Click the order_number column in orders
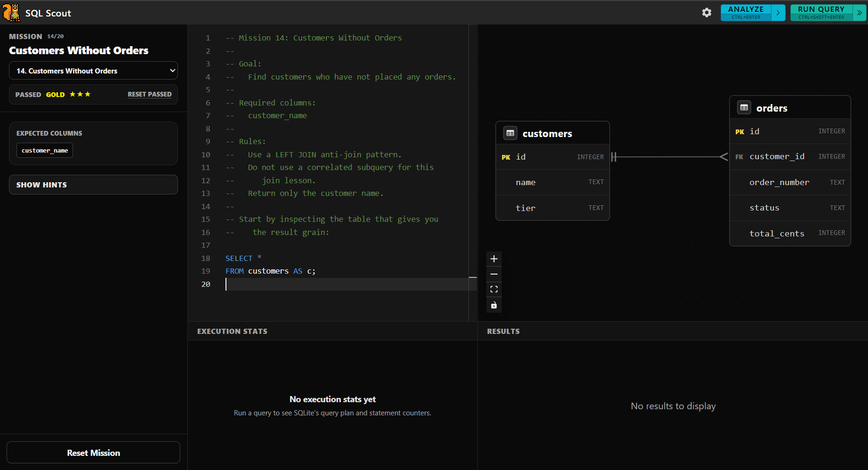This screenshot has width=868, height=470. pyautogui.click(x=790, y=182)
